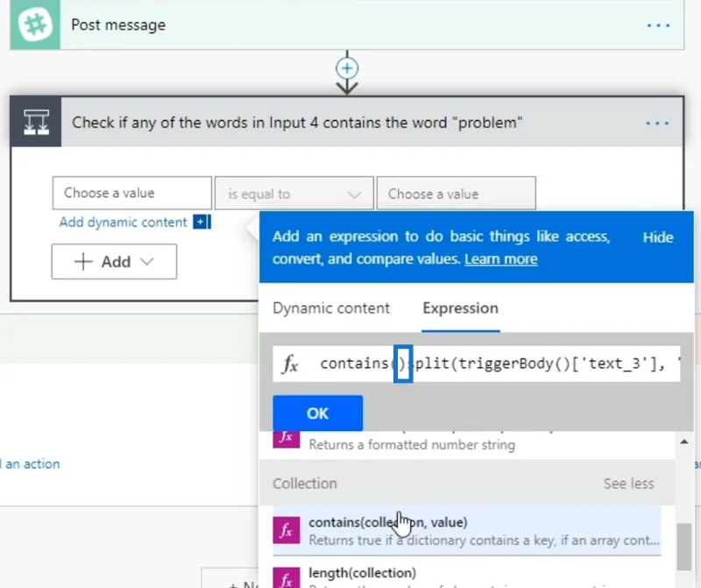
Task: Click 'Returns a formatted number string' entry
Action: pos(412,445)
